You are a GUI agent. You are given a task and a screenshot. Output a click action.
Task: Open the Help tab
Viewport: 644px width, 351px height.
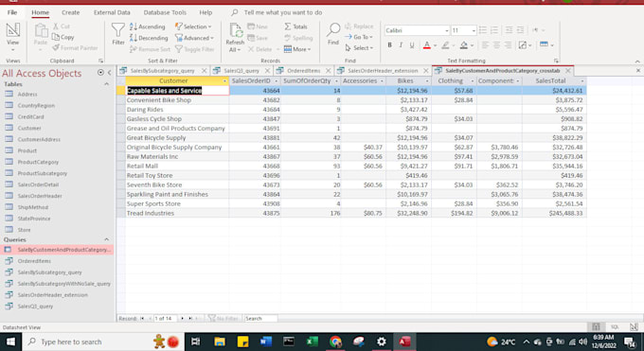pos(206,12)
